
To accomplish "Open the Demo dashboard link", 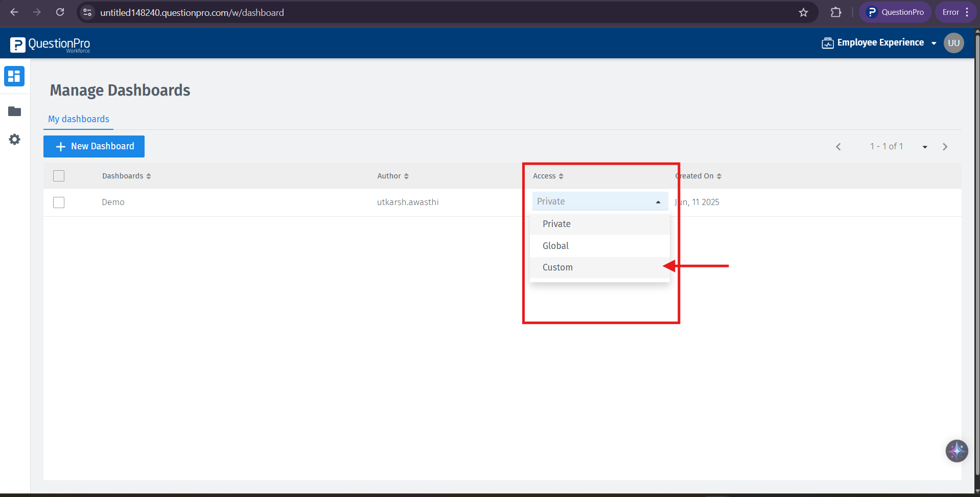I will tap(113, 202).
